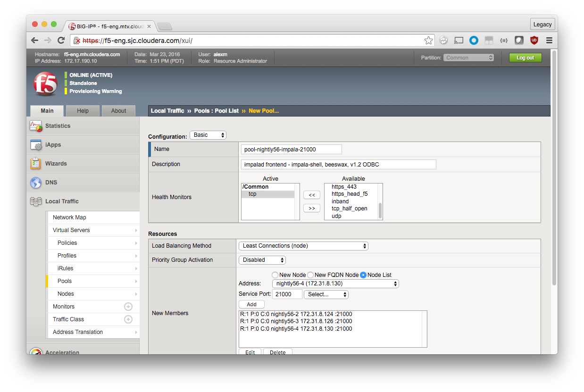
Task: Click the pool Name input field
Action: pyautogui.click(x=291, y=150)
